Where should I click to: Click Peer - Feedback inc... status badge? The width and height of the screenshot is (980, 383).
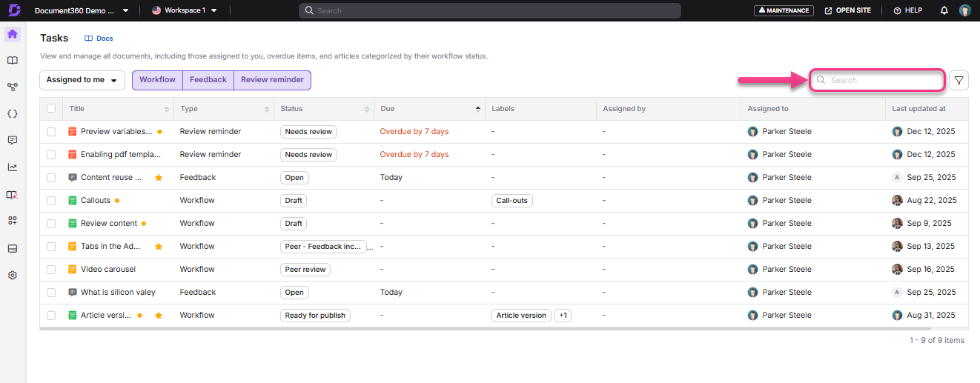pos(323,247)
